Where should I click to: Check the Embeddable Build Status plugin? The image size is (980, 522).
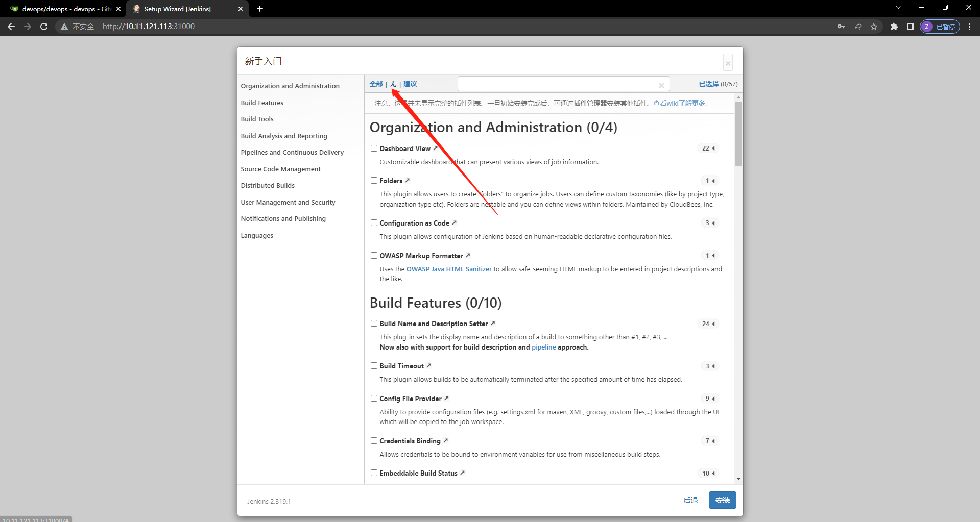374,473
